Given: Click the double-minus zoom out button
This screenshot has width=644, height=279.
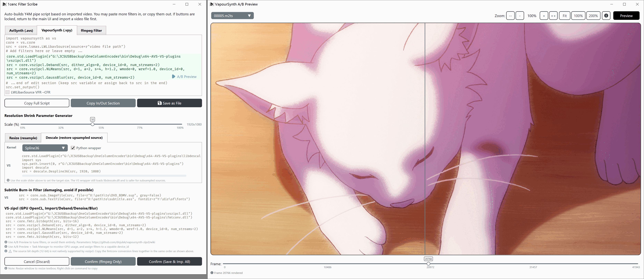Looking at the screenshot, I should 510,16.
